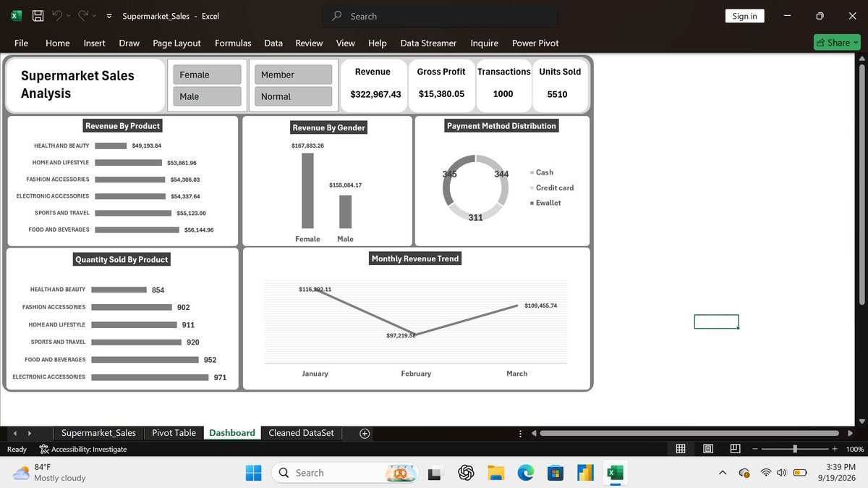Toggle the Female slicer button
Image resolution: width=868 pixels, height=488 pixels.
point(207,75)
